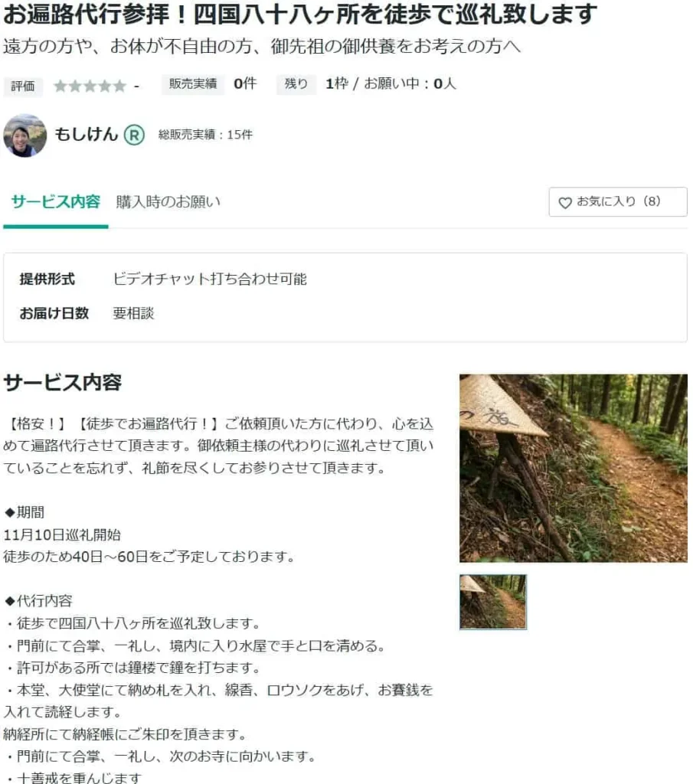This screenshot has height=784, width=693.
Task: Open the seller's round profile photo
Action: click(25, 135)
